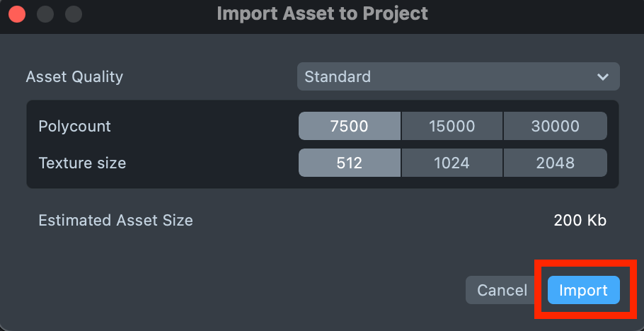644x331 pixels.
Task: Minimize the Import Asset window
Action: [45, 14]
